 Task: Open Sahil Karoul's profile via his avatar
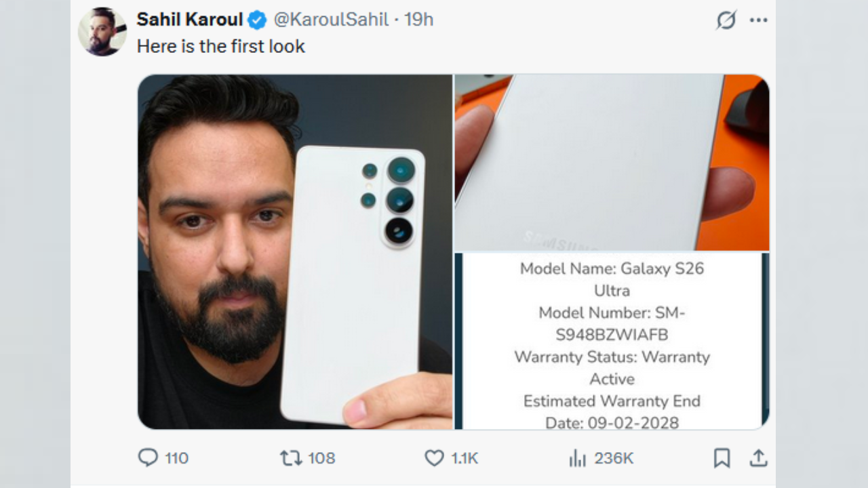coord(103,30)
